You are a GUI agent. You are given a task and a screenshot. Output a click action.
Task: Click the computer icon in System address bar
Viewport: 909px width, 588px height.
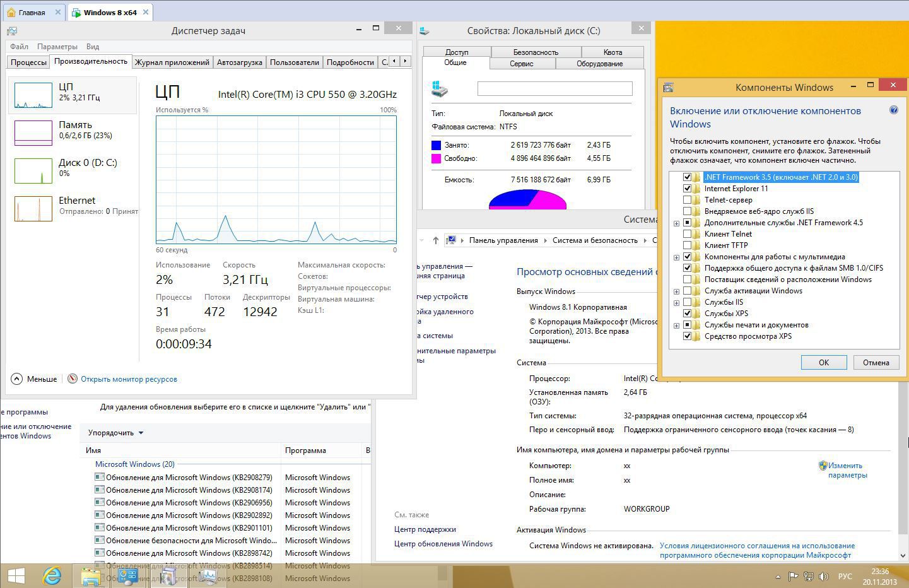[450, 240]
